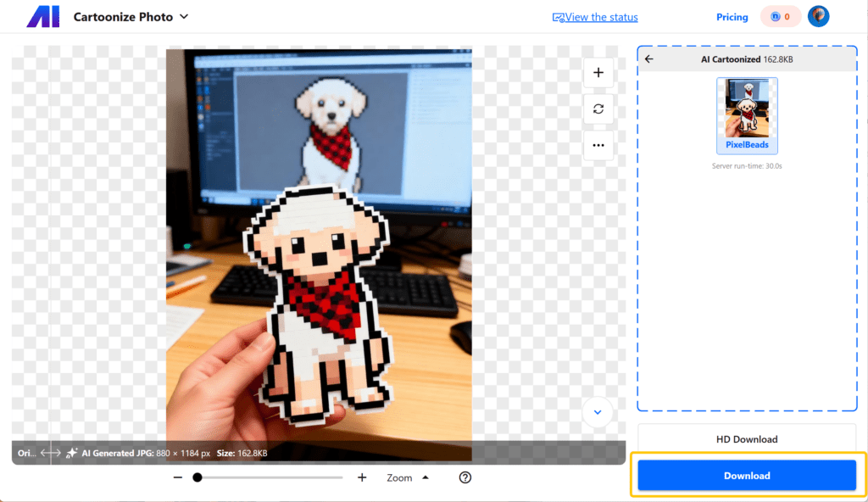Select the PixelBeads result thumbnail
This screenshot has height=502, width=868.
(x=747, y=115)
